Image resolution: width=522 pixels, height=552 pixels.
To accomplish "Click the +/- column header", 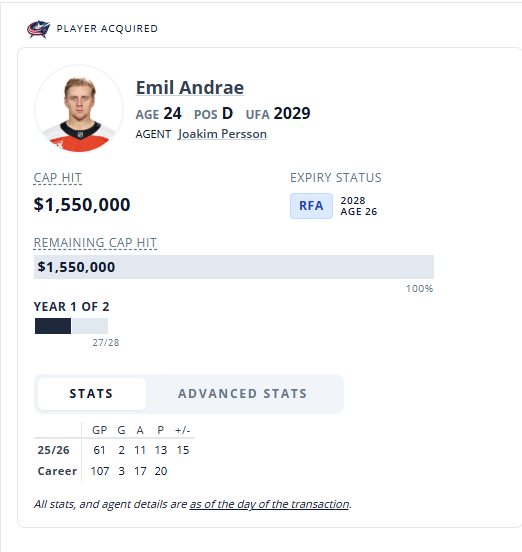I will click(x=182, y=430).
